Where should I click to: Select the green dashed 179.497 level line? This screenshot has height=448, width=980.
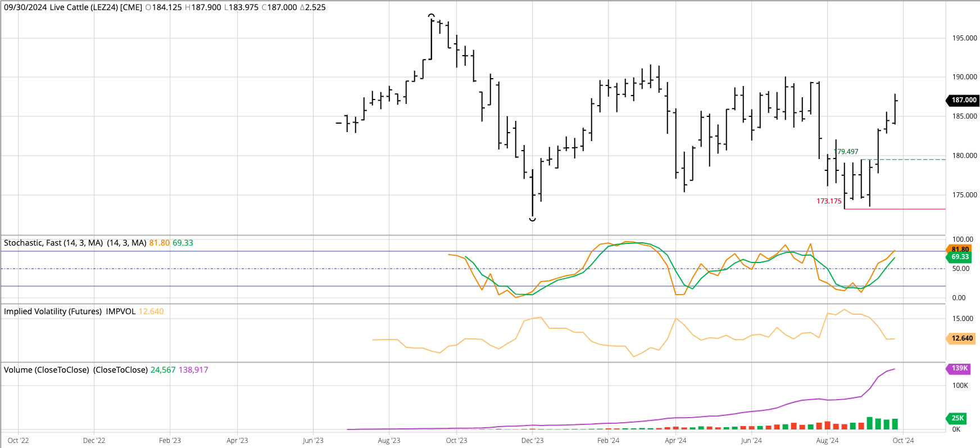904,160
